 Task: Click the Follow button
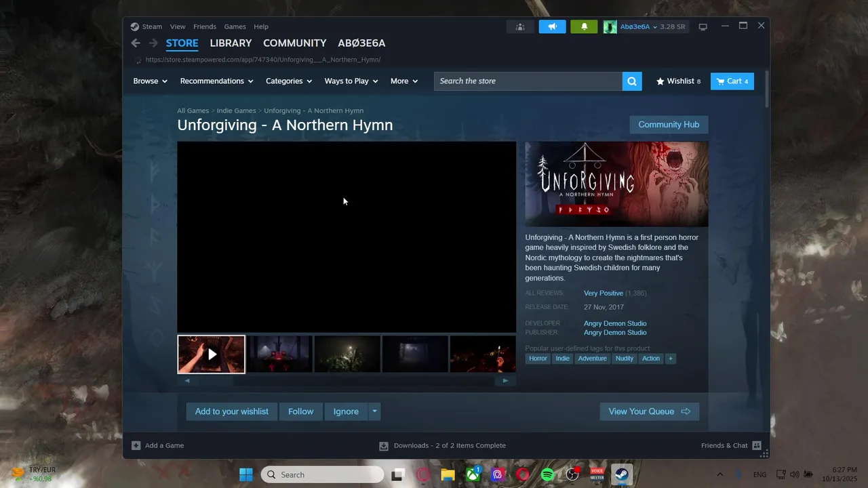pyautogui.click(x=300, y=411)
